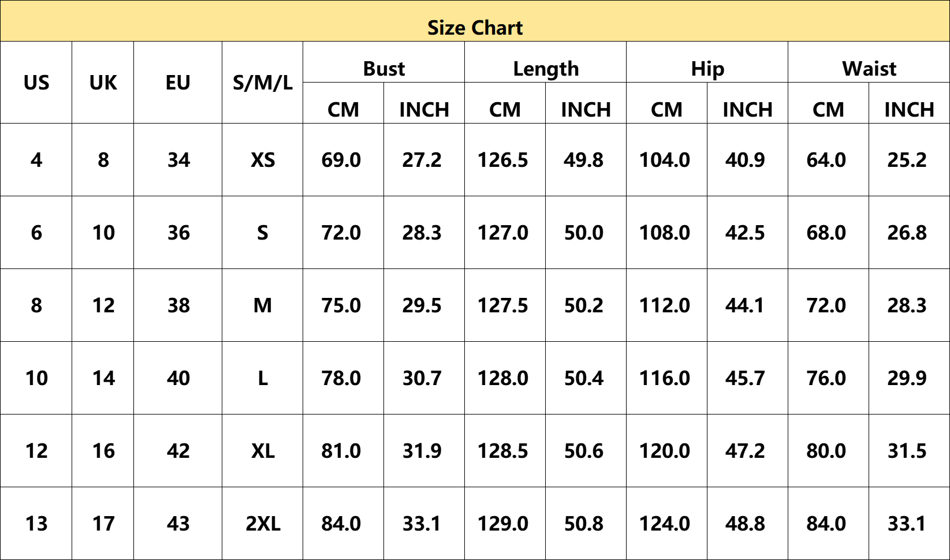
Task: Click the Waist header cell
Action: pyautogui.click(x=869, y=62)
